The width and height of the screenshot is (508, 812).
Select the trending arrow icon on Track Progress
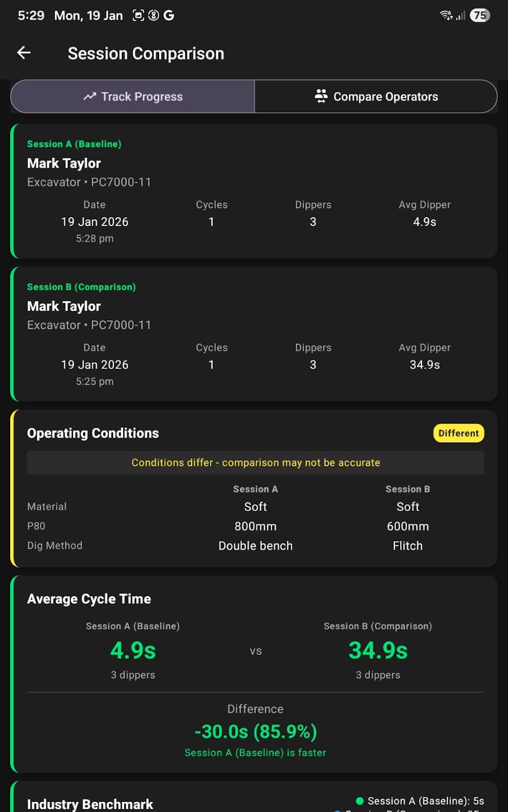[90, 96]
